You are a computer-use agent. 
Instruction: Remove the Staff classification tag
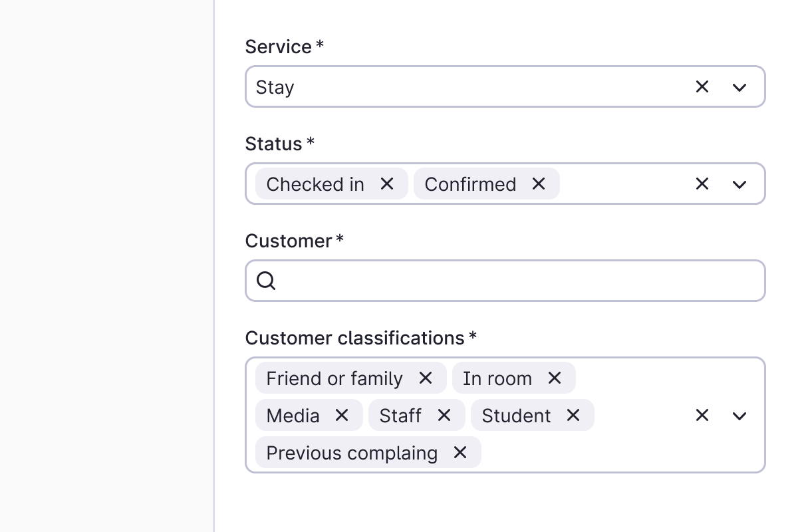click(x=444, y=415)
